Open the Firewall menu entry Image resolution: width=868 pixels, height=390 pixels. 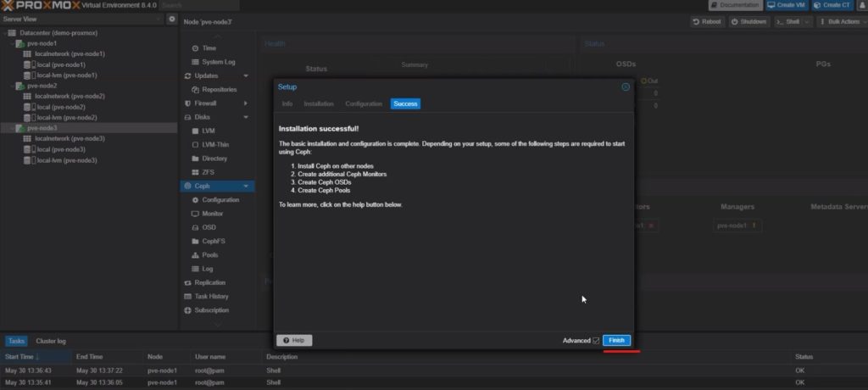(x=205, y=103)
